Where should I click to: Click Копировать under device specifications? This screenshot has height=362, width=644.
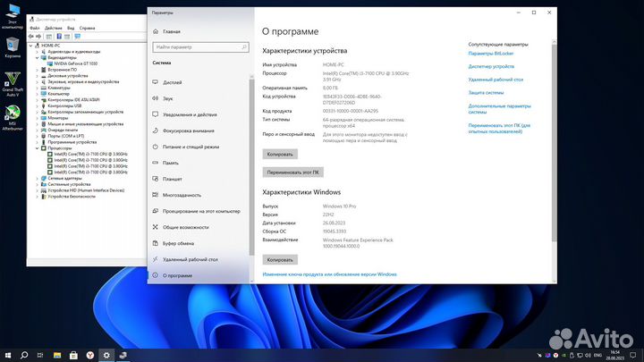280,155
